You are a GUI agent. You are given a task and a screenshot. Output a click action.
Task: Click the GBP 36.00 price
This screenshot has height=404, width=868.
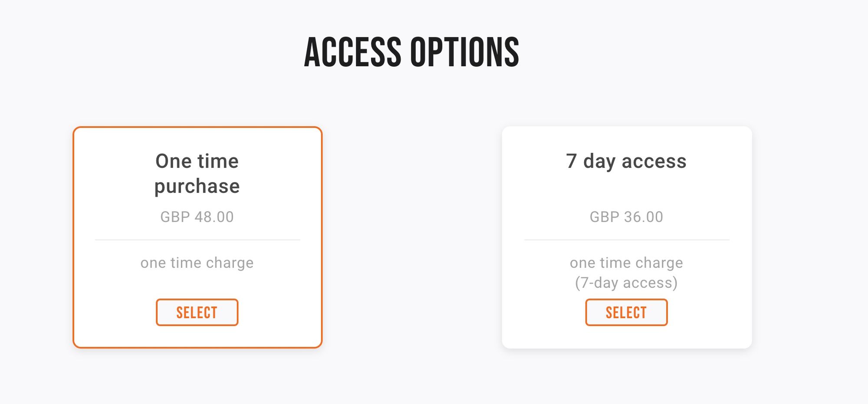[626, 217]
